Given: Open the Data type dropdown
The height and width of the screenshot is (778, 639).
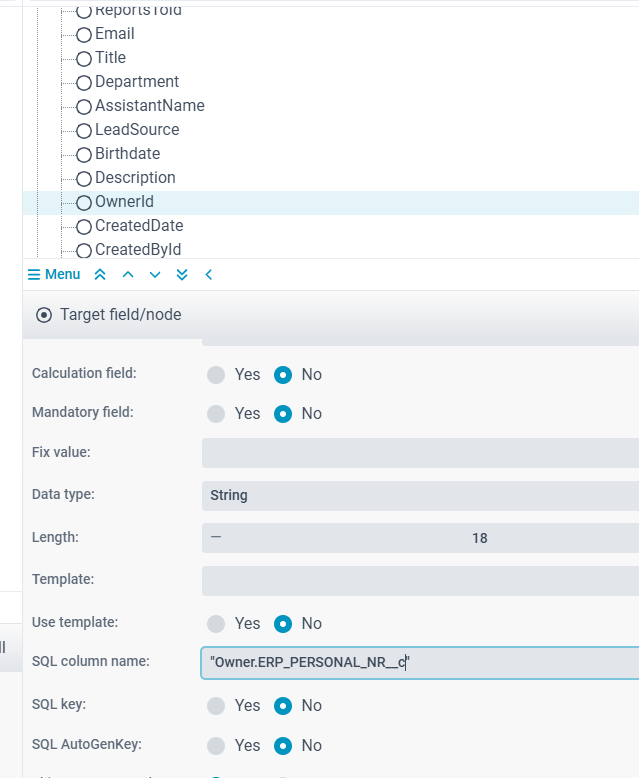Looking at the screenshot, I should pos(420,496).
